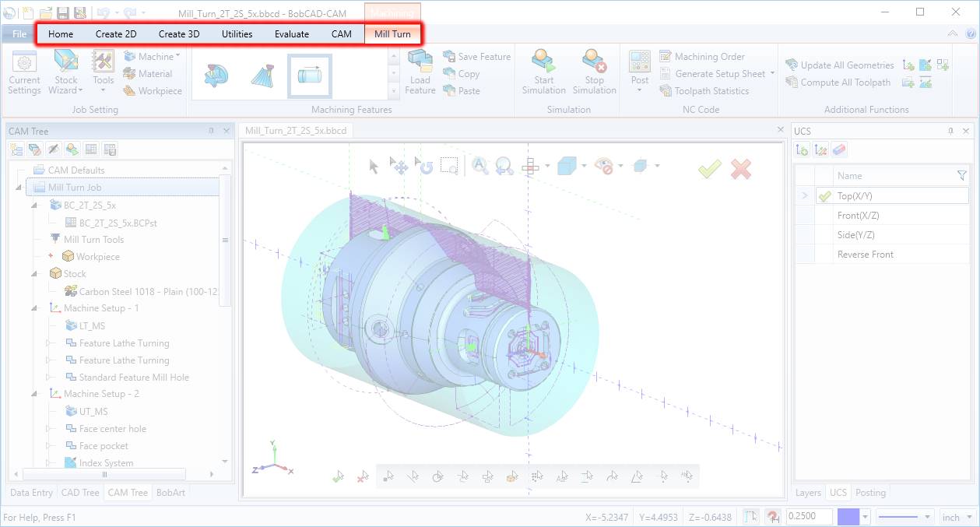The height and width of the screenshot is (527, 980).
Task: Click the last CAM Tree toolbar icon
Action: (110, 149)
